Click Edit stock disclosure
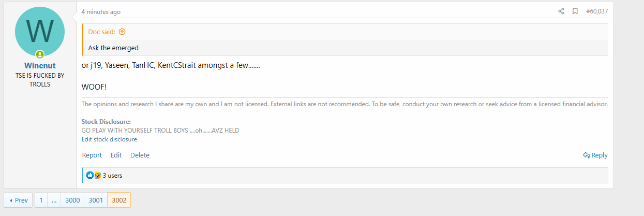 (109, 139)
